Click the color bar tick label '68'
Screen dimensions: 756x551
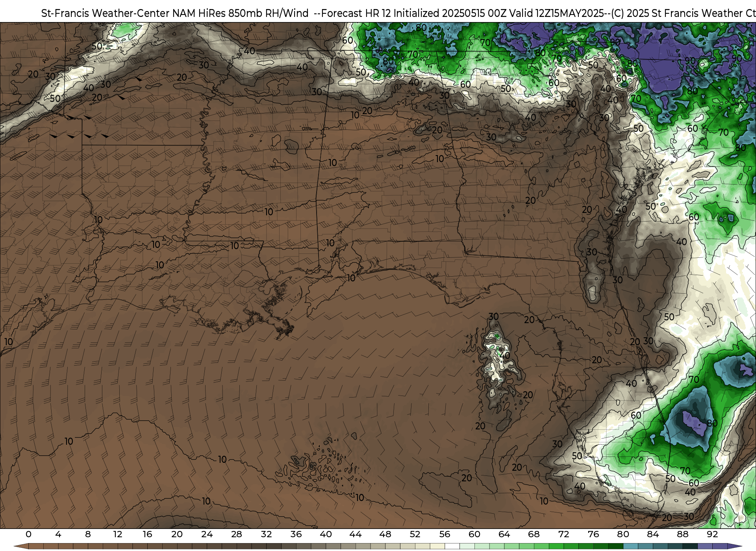534,534
